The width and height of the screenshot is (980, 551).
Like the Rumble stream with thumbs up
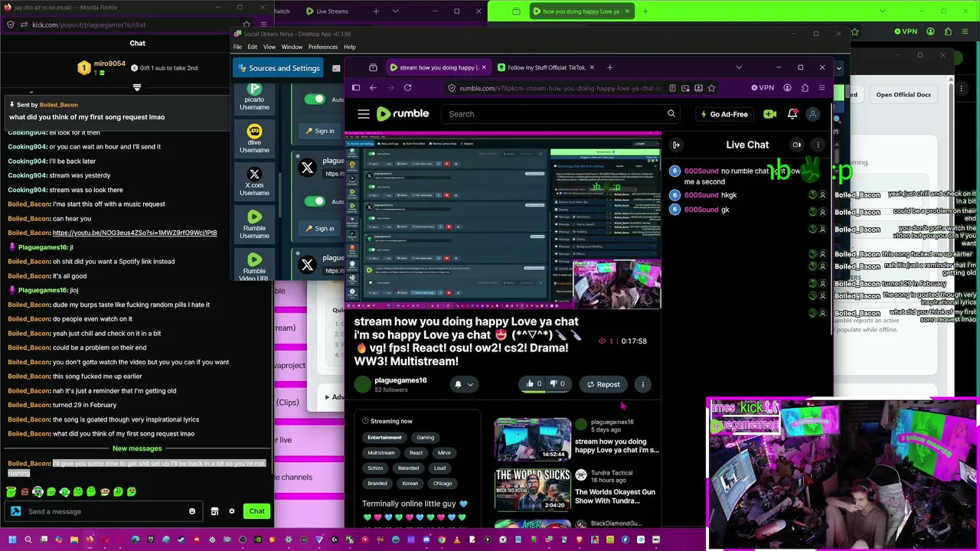[x=533, y=384]
